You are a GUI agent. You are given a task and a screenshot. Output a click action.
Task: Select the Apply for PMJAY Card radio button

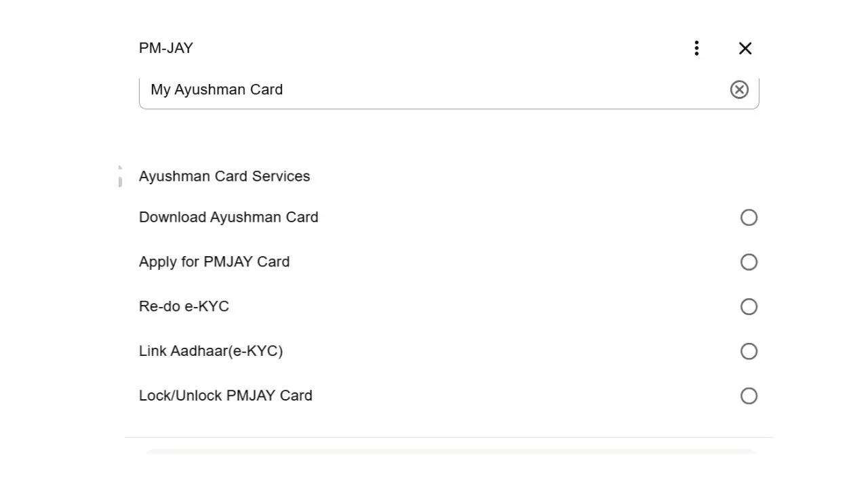749,262
